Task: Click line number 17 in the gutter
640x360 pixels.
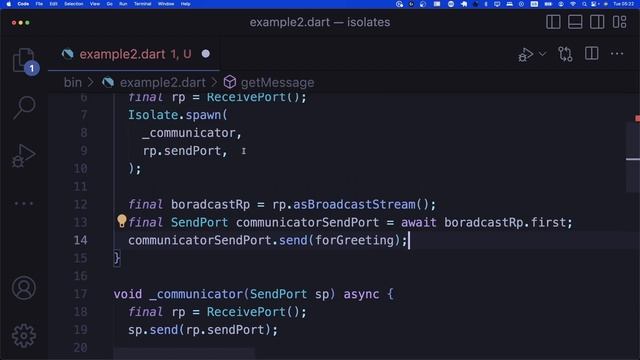Action: 80,294
